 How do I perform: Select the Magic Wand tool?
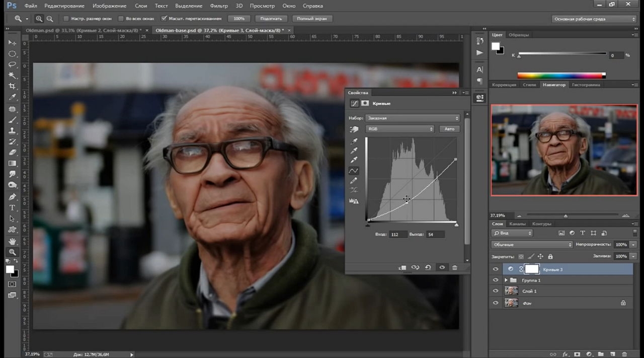pos(13,76)
